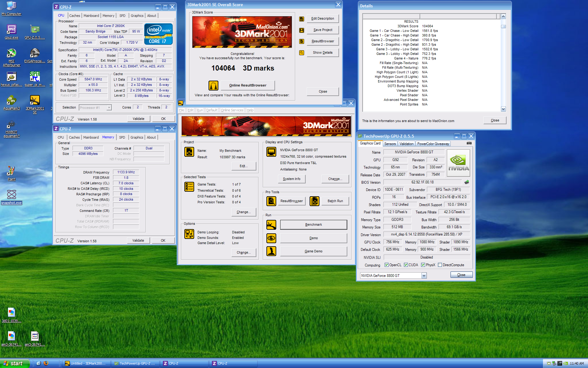Click Change... under Options

(x=244, y=253)
